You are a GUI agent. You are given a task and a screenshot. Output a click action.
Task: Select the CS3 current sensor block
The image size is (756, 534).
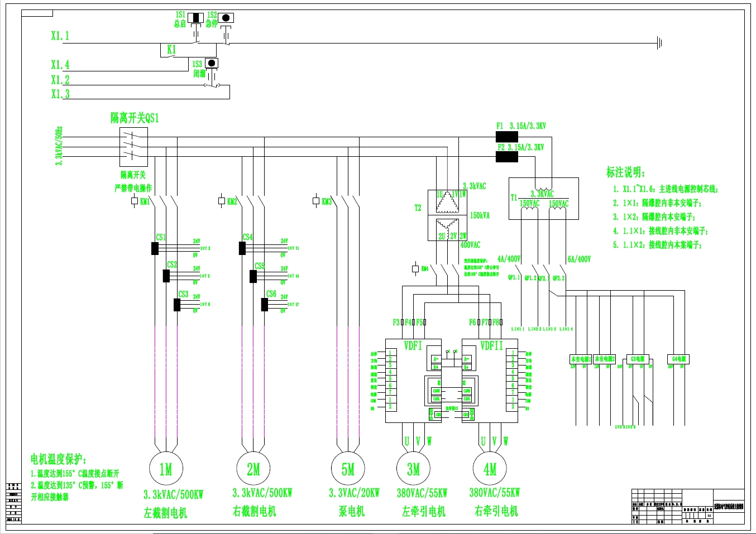tap(177, 305)
